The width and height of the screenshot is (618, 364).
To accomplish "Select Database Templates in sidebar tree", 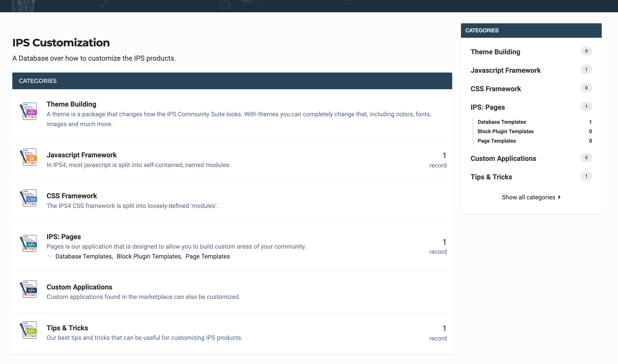I will (502, 122).
